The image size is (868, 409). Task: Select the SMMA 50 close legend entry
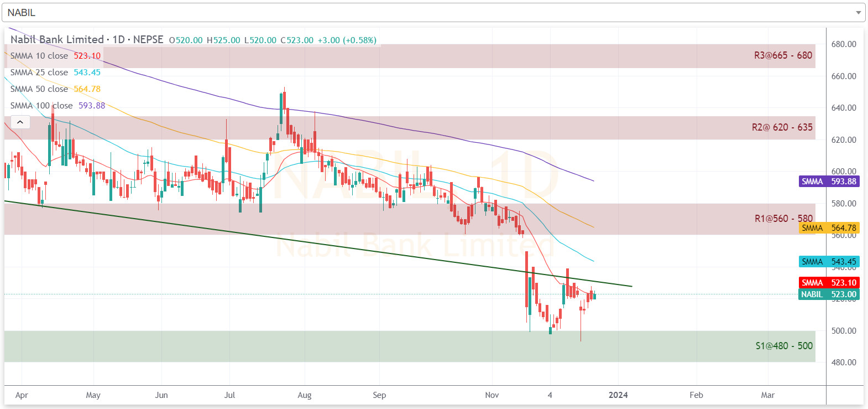tap(55, 89)
